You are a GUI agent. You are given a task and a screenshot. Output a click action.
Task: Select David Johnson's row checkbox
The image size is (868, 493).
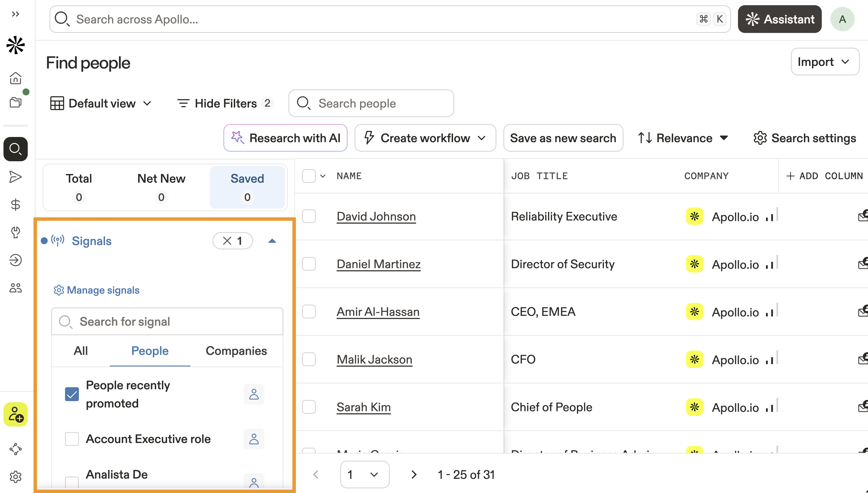tap(309, 216)
